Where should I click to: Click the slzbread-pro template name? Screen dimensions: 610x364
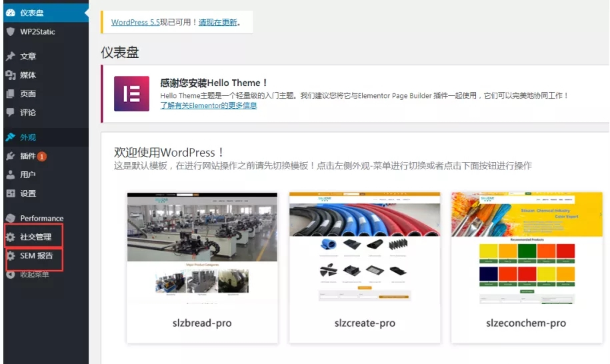click(202, 323)
